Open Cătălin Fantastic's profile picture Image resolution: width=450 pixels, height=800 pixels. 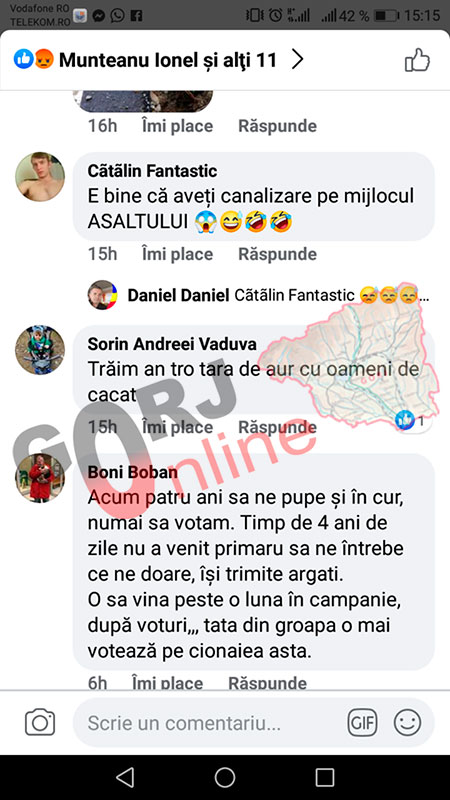tap(40, 177)
